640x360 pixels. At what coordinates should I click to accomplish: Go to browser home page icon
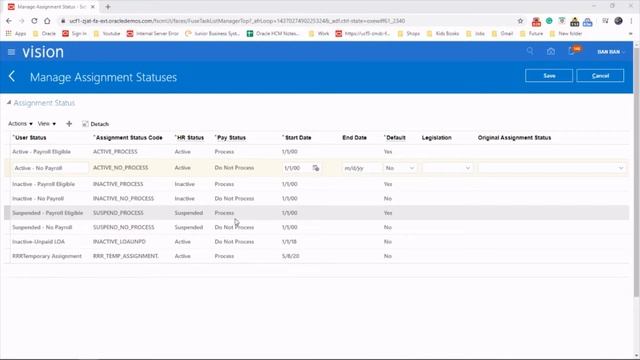(47, 21)
